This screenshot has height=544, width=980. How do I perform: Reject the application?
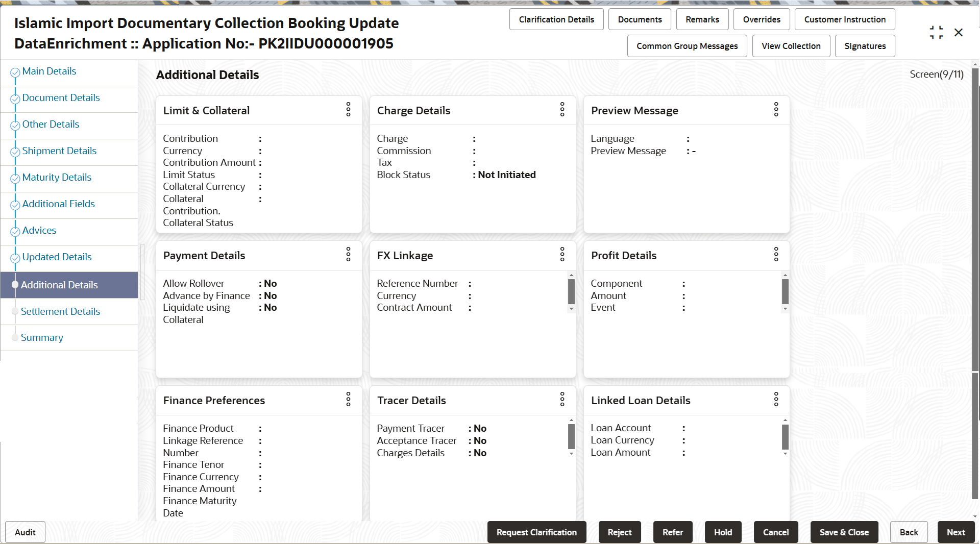click(x=620, y=532)
